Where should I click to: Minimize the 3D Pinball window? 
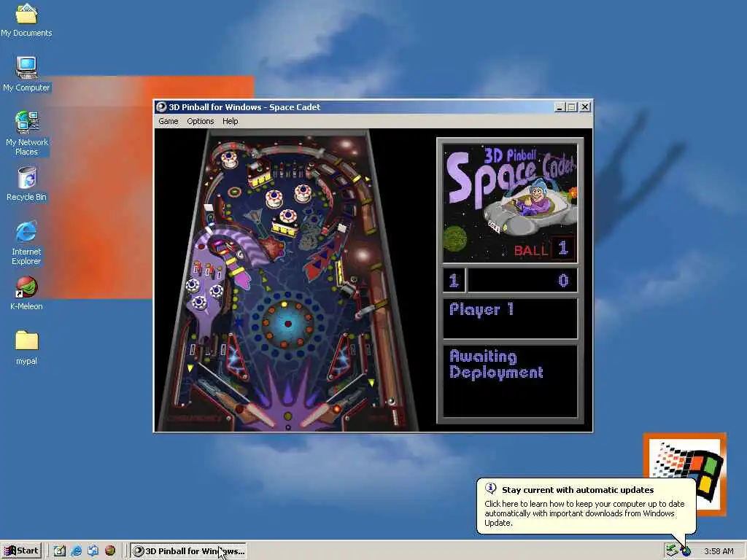coord(560,107)
